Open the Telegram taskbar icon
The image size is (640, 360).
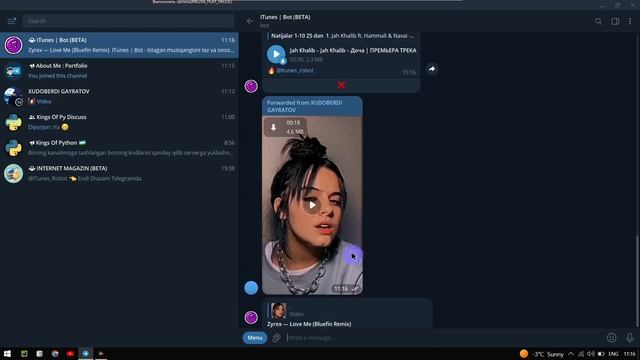[86, 353]
